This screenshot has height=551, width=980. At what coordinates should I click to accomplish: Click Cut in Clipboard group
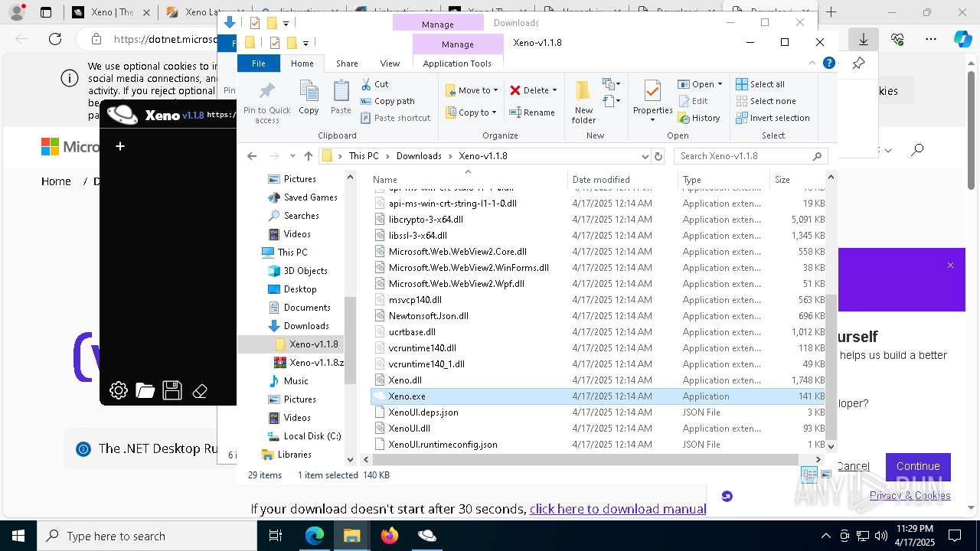(374, 84)
